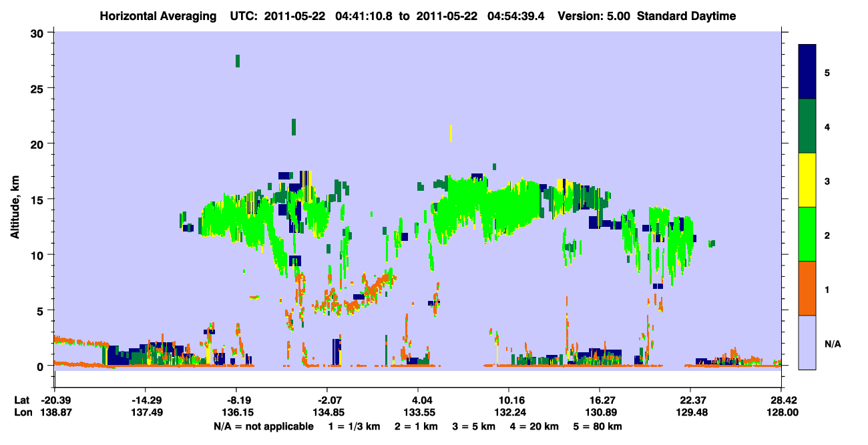Click the longitude value 137.49
This screenshot has height=445, width=868.
[x=146, y=412]
